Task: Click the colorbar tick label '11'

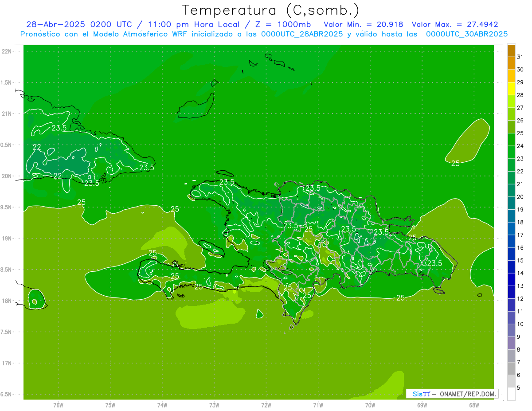Action: tap(520, 311)
